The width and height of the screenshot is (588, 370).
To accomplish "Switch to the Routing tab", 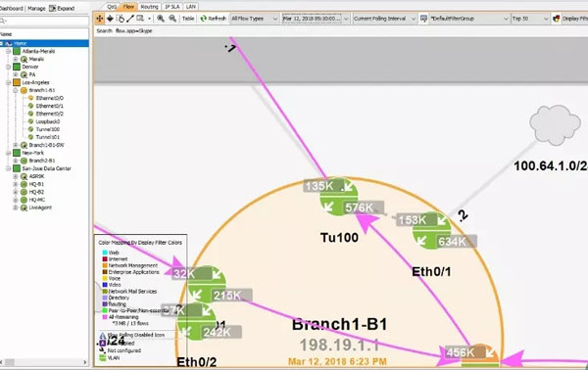I will pyautogui.click(x=149, y=7).
